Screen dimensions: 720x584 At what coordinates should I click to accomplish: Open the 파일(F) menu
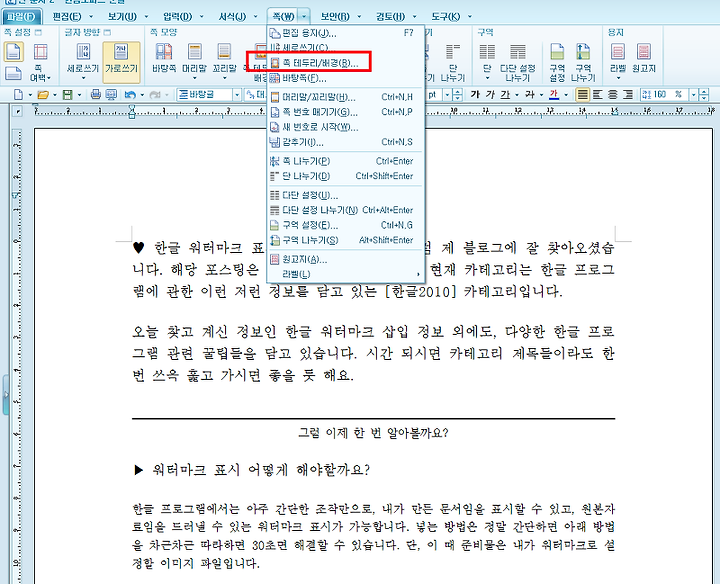point(21,17)
